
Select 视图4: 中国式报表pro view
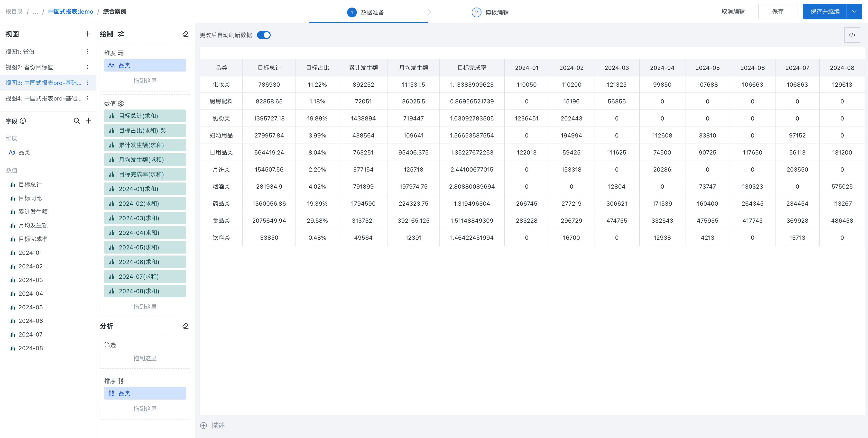click(x=48, y=98)
